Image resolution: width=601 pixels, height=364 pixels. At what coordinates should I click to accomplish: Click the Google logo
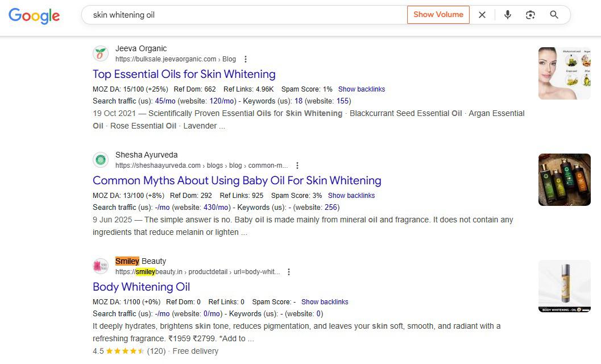[34, 16]
